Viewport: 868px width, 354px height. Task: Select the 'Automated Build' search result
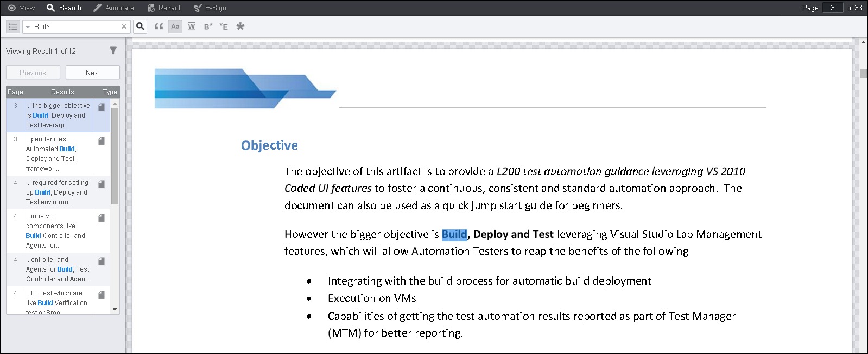point(58,154)
